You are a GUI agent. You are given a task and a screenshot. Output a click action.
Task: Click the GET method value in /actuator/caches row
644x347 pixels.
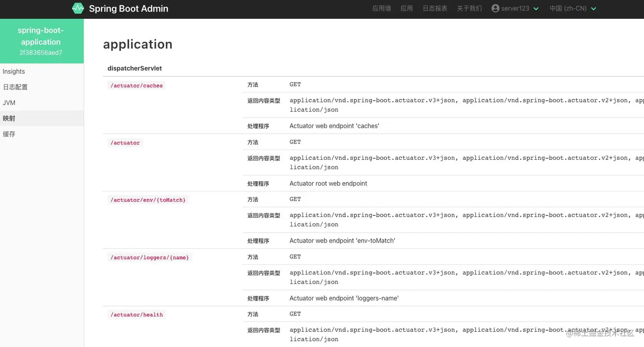coord(295,84)
